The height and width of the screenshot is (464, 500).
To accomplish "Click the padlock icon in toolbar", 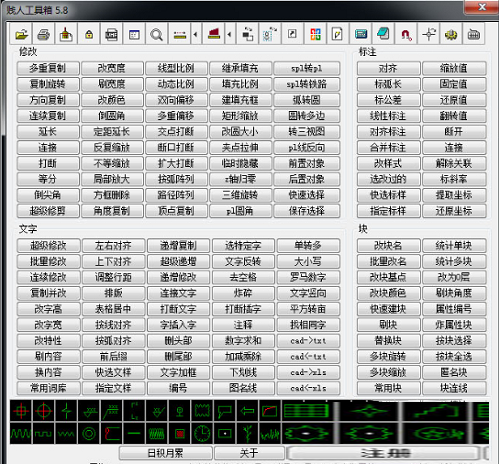I will point(89,34).
